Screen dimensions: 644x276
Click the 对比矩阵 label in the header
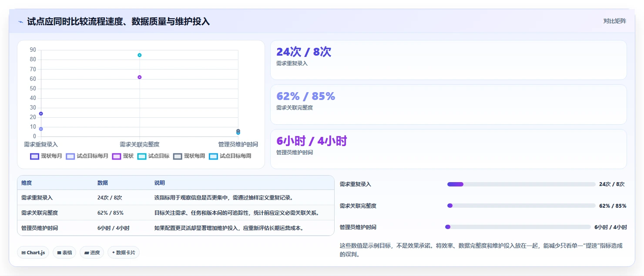pyautogui.click(x=615, y=21)
